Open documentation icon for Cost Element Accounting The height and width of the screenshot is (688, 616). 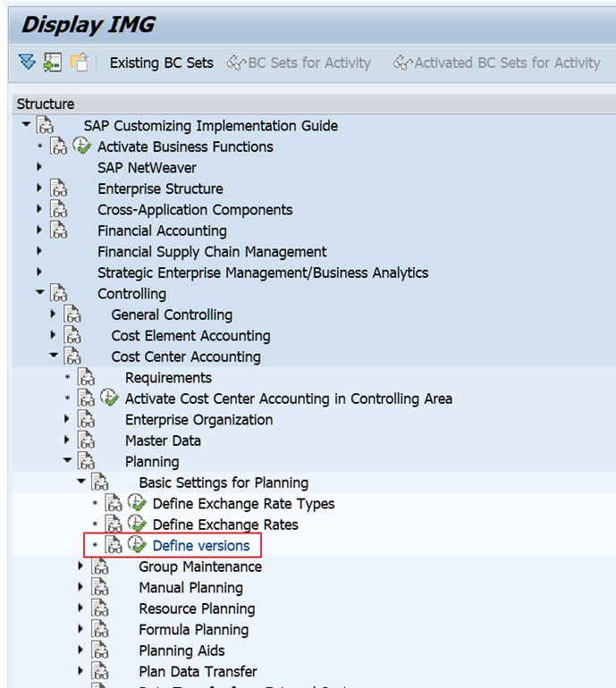tap(72, 335)
